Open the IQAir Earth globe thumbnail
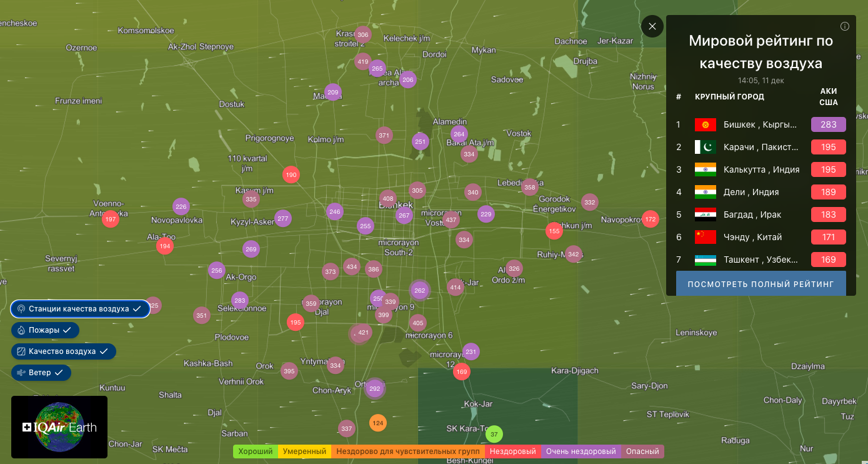The image size is (868, 464). 59,427
